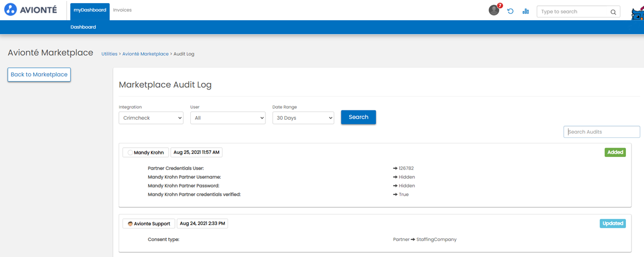Click the Avionte Support user tag
644x257 pixels.
148,224
